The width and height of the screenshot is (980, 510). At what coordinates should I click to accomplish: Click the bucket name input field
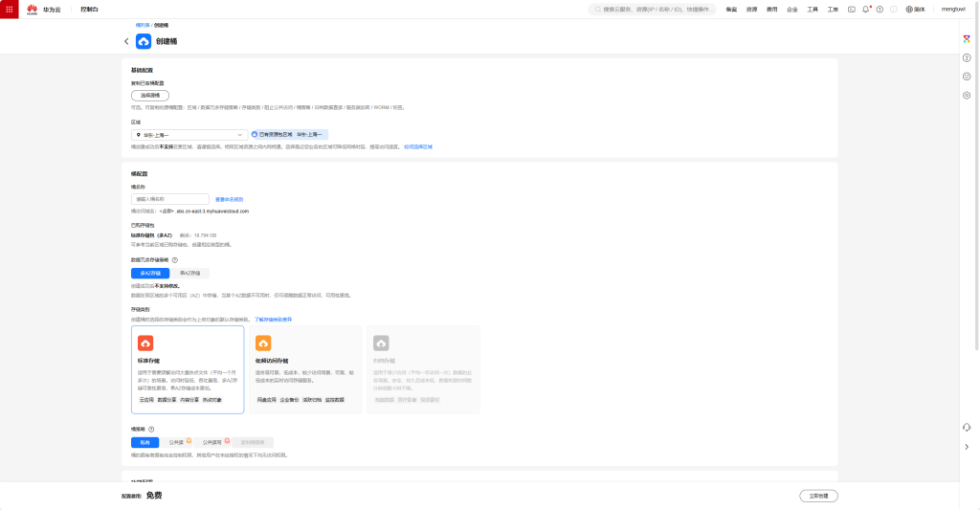[x=169, y=199]
